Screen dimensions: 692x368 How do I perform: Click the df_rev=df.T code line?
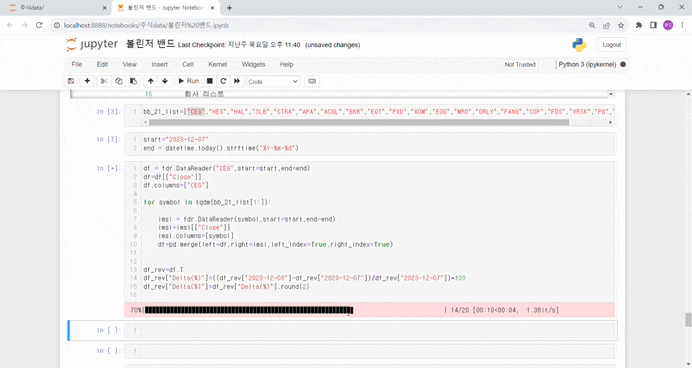[x=163, y=270]
